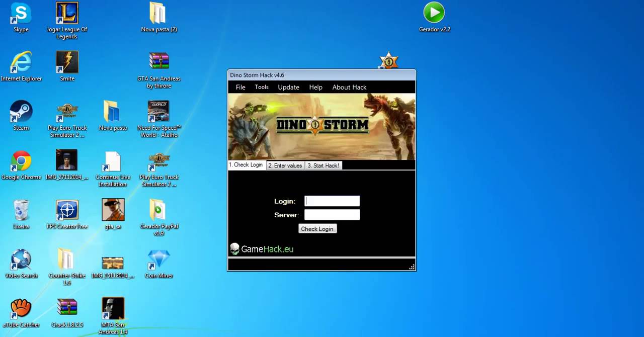644x337 pixels.
Task: Click the window resize grip corner
Action: pos(412,267)
